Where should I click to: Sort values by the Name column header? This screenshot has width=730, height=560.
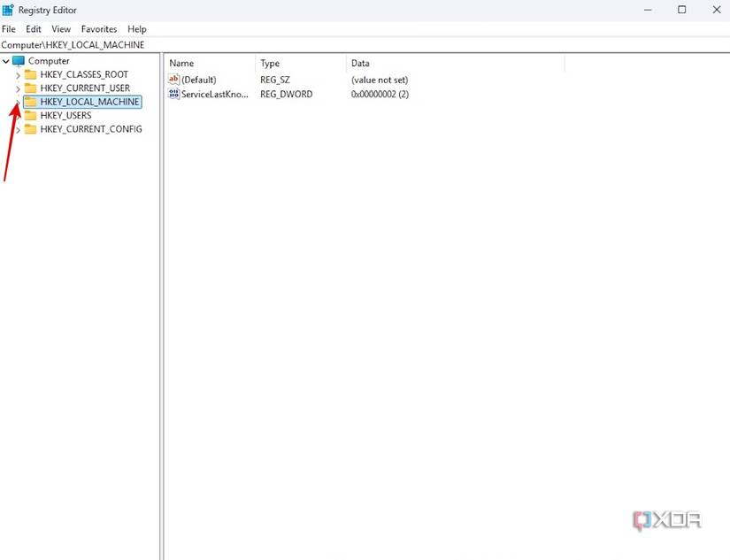tap(181, 63)
